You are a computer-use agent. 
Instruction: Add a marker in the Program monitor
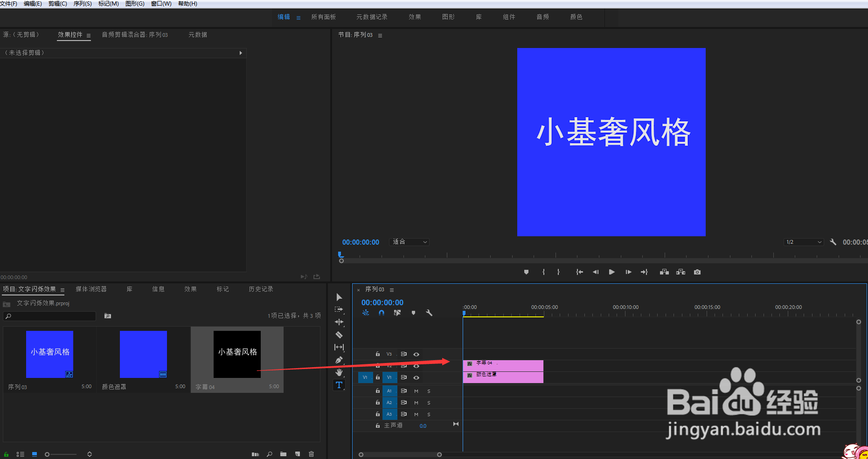click(526, 272)
